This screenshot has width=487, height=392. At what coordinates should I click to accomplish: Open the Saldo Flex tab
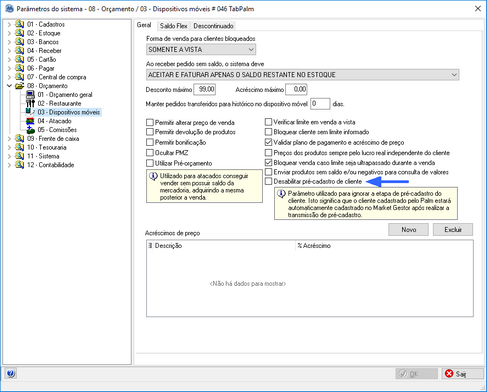pos(173,26)
